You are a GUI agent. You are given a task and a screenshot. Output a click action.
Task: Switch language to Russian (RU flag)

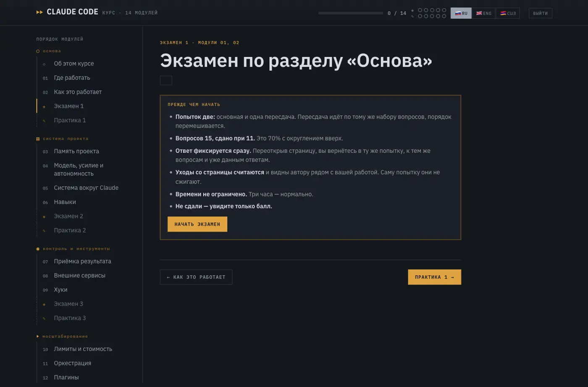click(x=461, y=13)
